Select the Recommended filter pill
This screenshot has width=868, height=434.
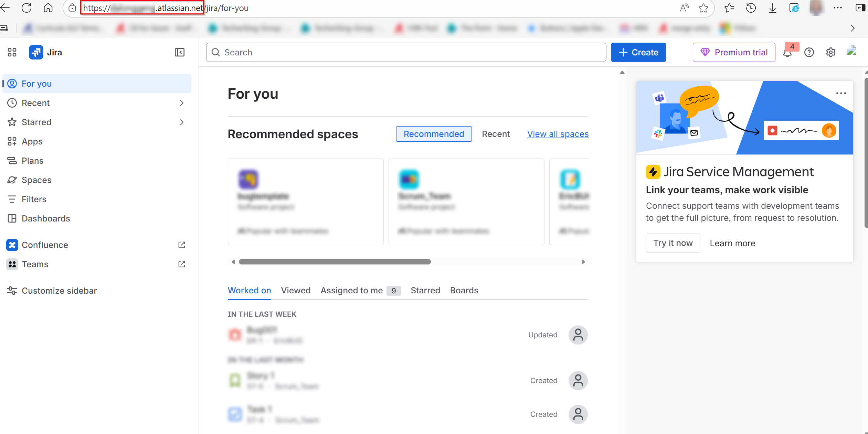pyautogui.click(x=433, y=134)
